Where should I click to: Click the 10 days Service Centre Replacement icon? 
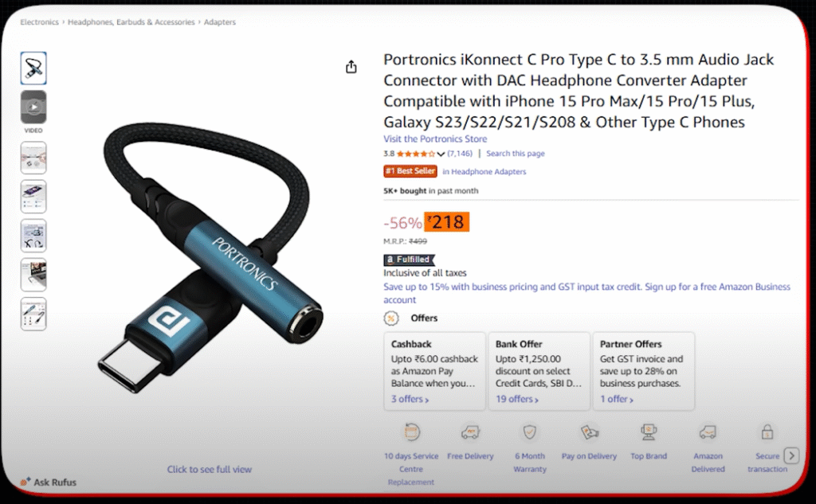pyautogui.click(x=411, y=430)
